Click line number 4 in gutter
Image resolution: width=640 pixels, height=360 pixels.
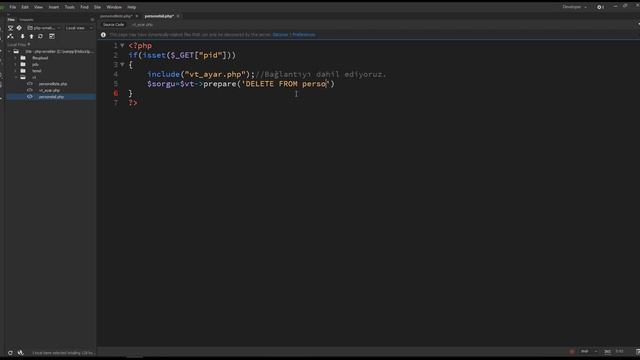click(x=116, y=74)
